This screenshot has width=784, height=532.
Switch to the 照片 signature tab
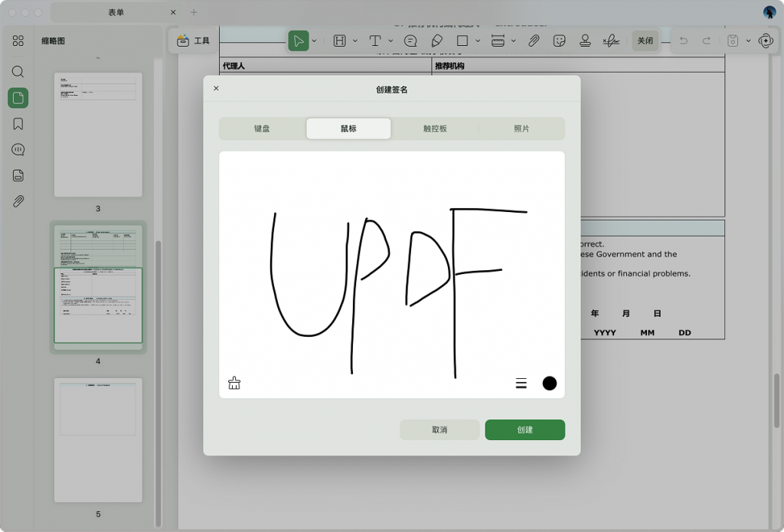tap(521, 129)
